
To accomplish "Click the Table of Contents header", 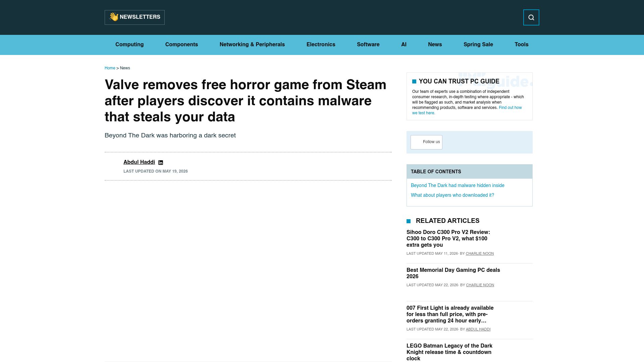I will pos(469,172).
